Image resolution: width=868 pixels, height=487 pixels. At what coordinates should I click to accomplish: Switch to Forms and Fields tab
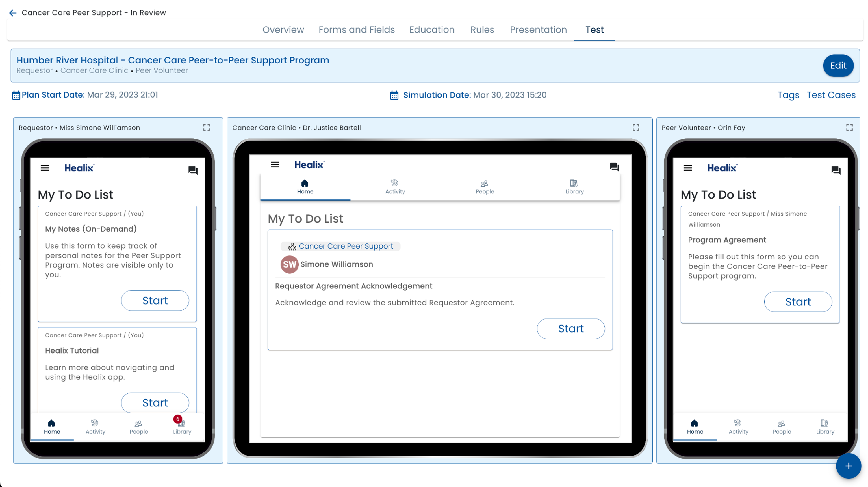[357, 30]
